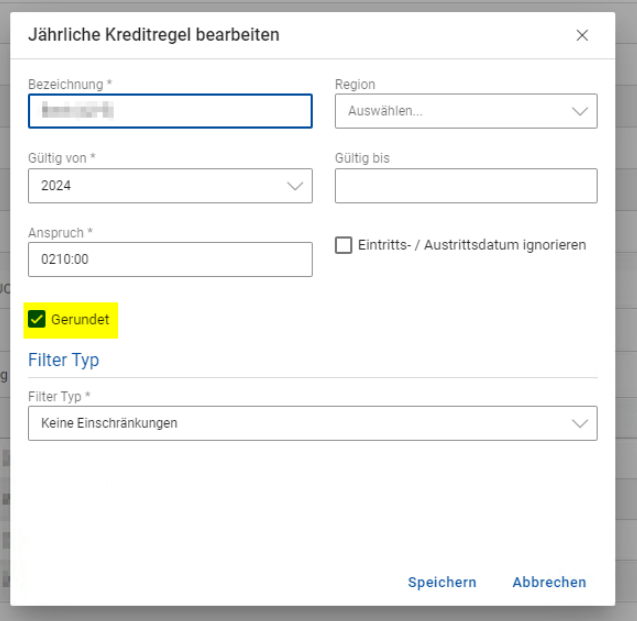Uncheck the Gerundet checkbox
The width and height of the screenshot is (637, 621).
coord(37,319)
